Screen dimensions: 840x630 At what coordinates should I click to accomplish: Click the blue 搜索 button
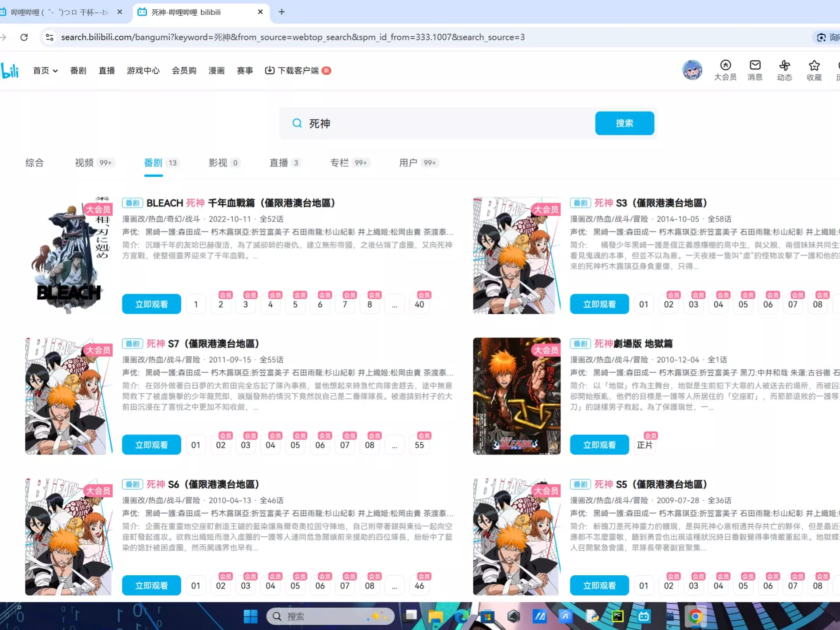pyautogui.click(x=624, y=123)
